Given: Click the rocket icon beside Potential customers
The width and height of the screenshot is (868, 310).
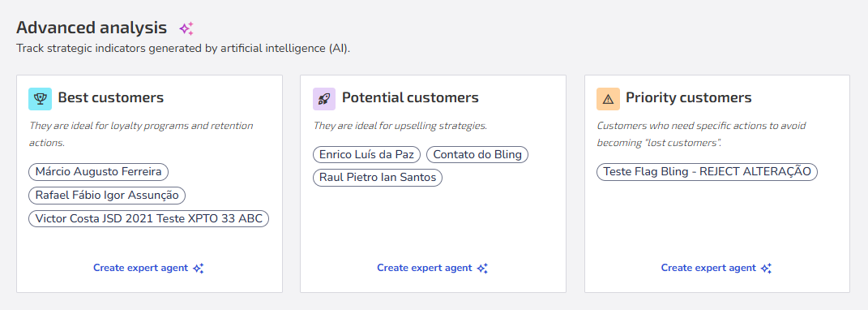Looking at the screenshot, I should pos(324,99).
